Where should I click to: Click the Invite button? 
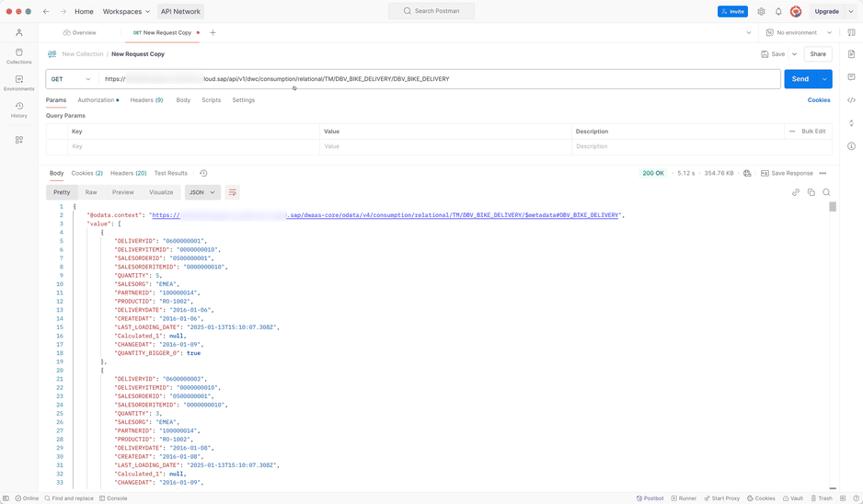pos(732,11)
